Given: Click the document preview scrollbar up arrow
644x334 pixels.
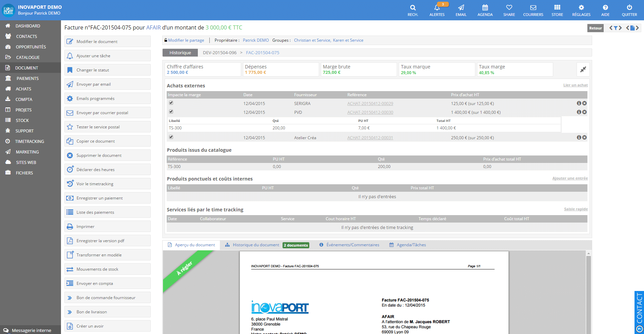Looking at the screenshot, I should click(x=589, y=253).
